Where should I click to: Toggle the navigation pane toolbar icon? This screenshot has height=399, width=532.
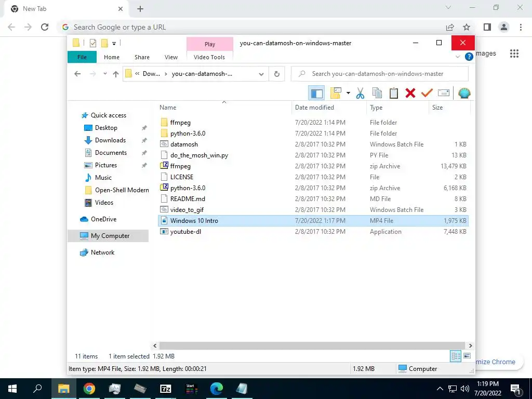[316, 94]
